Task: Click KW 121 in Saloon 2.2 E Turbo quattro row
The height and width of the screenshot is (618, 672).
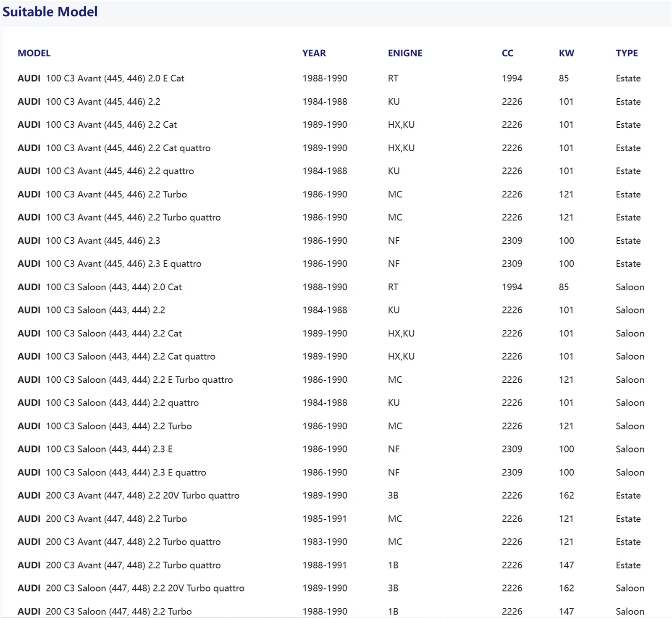Action: click(x=566, y=380)
